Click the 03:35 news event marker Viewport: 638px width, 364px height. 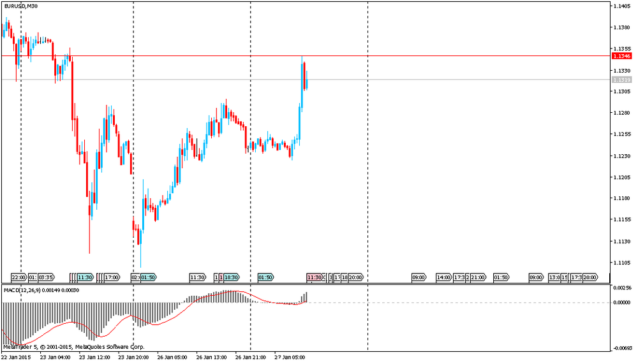(47, 277)
